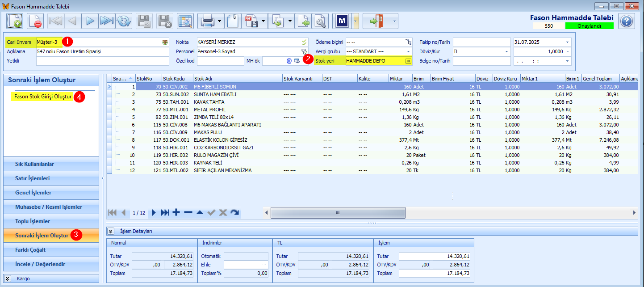The width and height of the screenshot is (644, 287).
Task: Click the green check icon in Nokta field
Action: point(304,42)
